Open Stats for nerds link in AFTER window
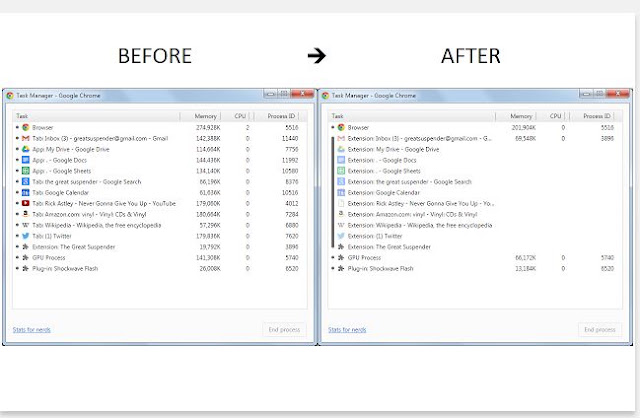 pos(347,329)
